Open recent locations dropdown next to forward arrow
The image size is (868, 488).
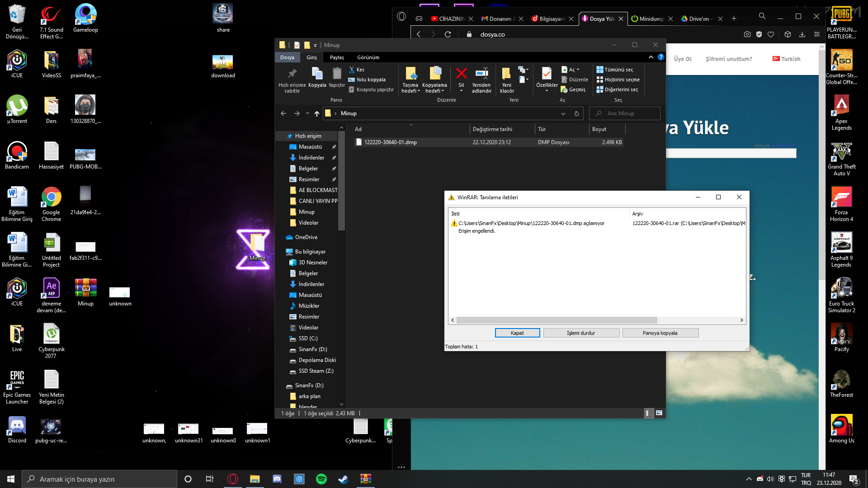pyautogui.click(x=307, y=113)
